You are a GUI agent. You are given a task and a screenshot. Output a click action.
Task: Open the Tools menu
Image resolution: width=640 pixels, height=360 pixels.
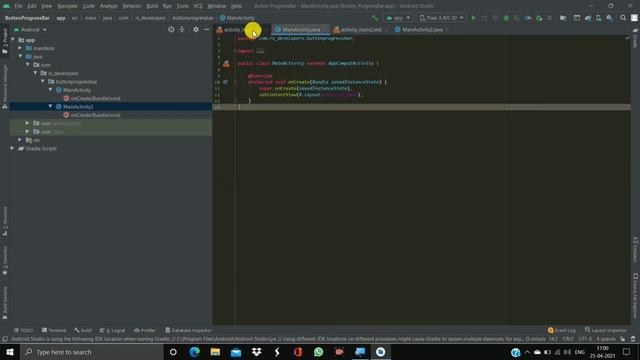[x=182, y=6]
